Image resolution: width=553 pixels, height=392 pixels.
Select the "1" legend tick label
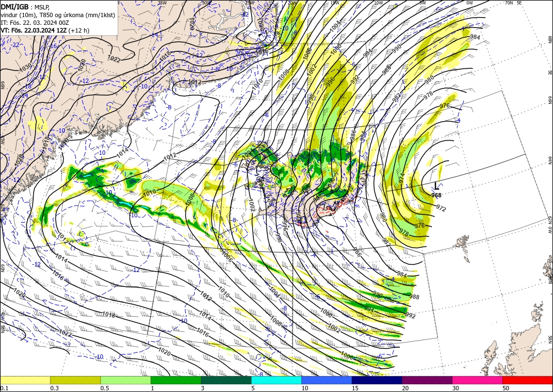coord(153,388)
